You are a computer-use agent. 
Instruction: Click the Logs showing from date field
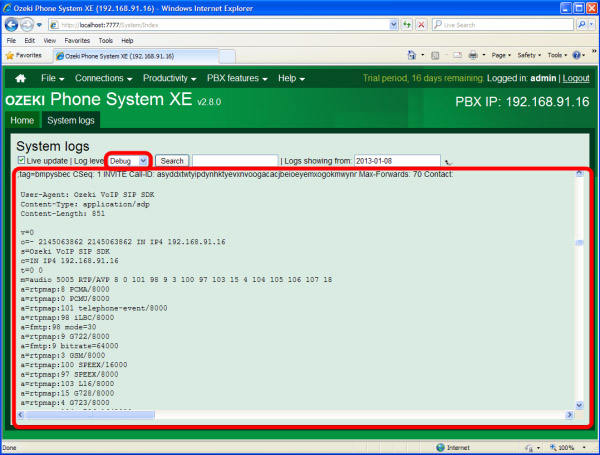(x=397, y=161)
